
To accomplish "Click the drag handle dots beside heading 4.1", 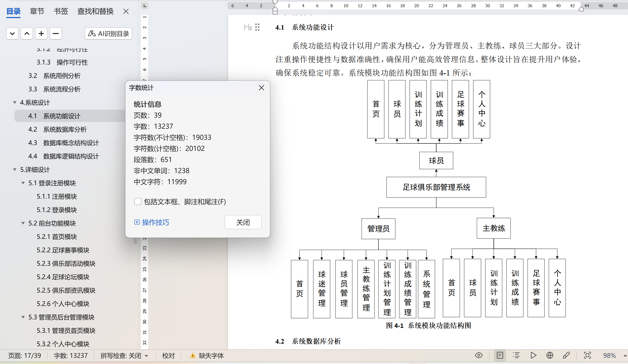I will 257,27.
